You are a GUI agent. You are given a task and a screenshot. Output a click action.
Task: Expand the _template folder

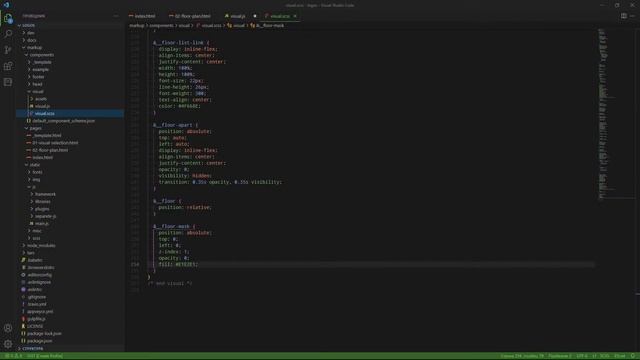point(42,62)
